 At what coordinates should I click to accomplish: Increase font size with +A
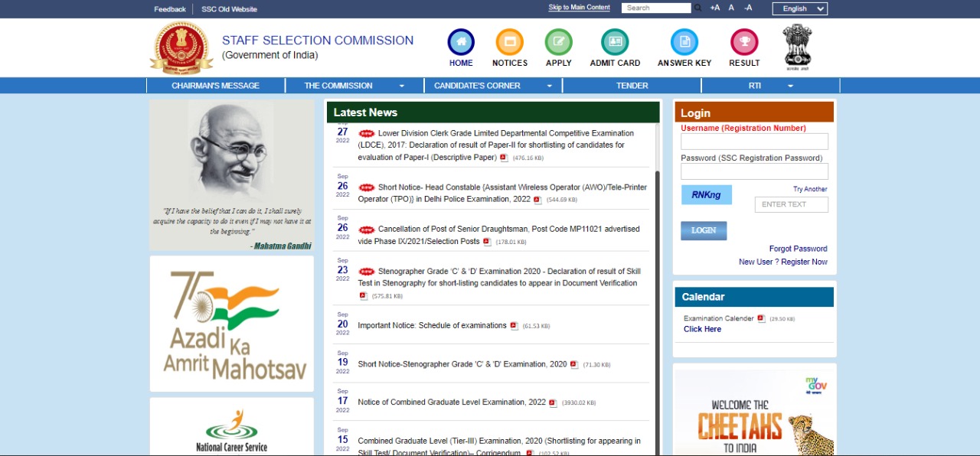click(x=714, y=8)
